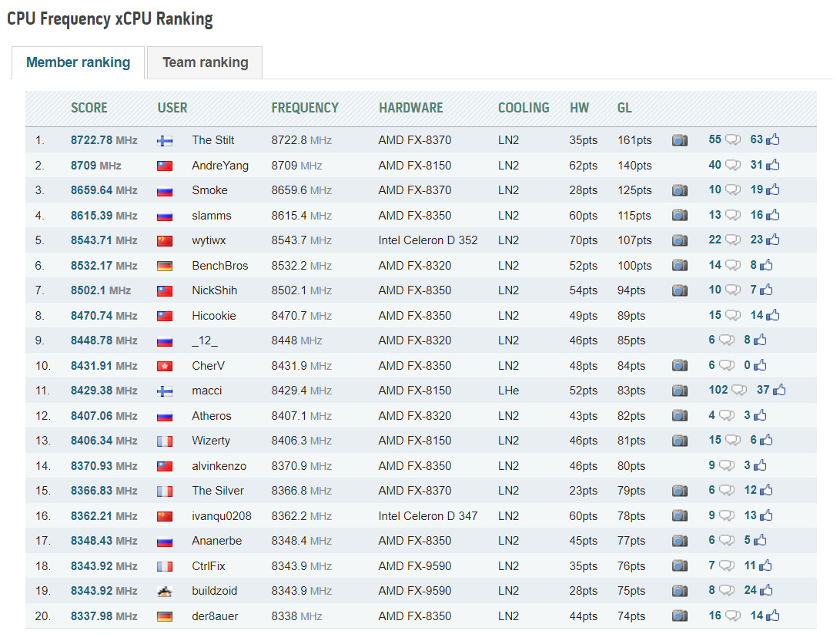The width and height of the screenshot is (840, 634).
Task: Click the AMD FX-9590 link for CtrlFix
Action: (x=415, y=566)
